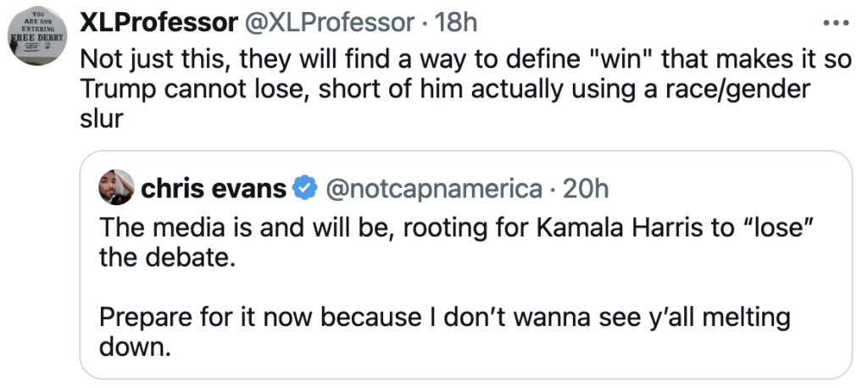Click the text "the debate." in quoted tweet
868x388 pixels.
[x=164, y=258]
